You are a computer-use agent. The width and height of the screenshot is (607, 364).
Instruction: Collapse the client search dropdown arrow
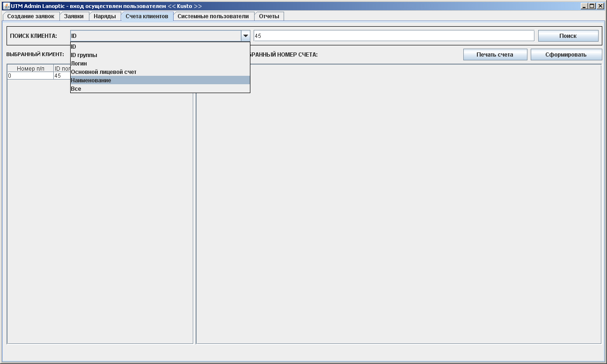tap(245, 36)
